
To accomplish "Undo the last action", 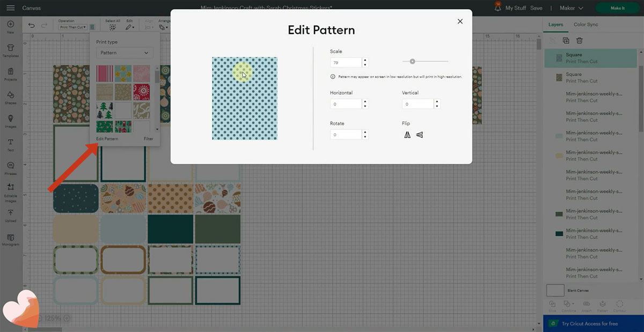I will 32,25.
